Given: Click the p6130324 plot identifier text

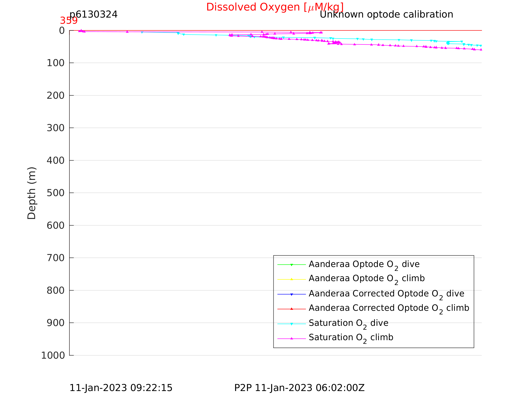Looking at the screenshot, I should [x=93, y=14].
